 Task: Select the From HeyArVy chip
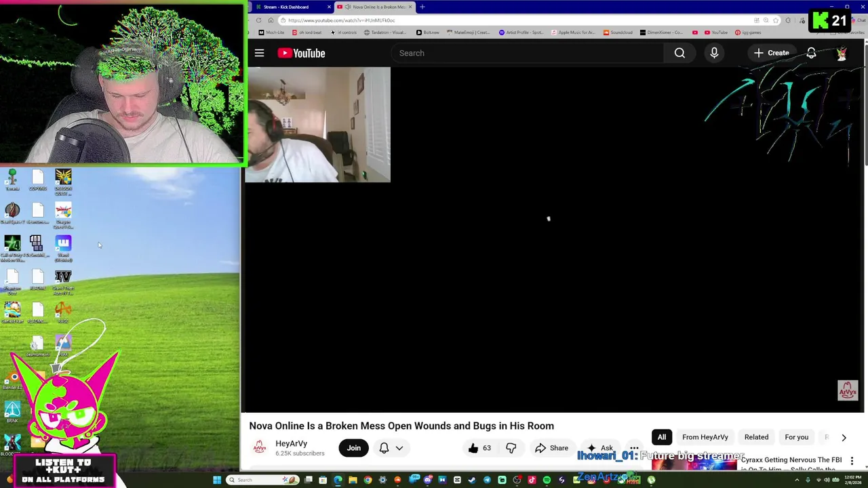coord(705,437)
